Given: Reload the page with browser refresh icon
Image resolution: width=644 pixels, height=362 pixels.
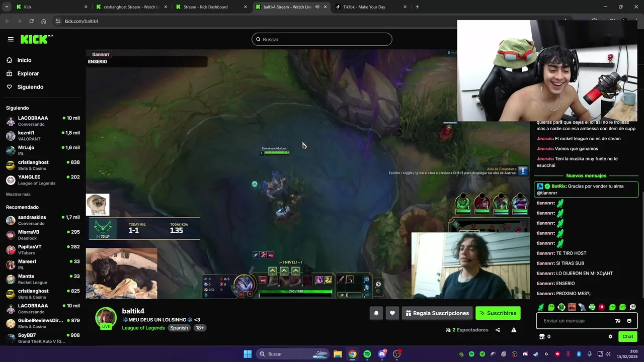Looking at the screenshot, I should 31,21.
